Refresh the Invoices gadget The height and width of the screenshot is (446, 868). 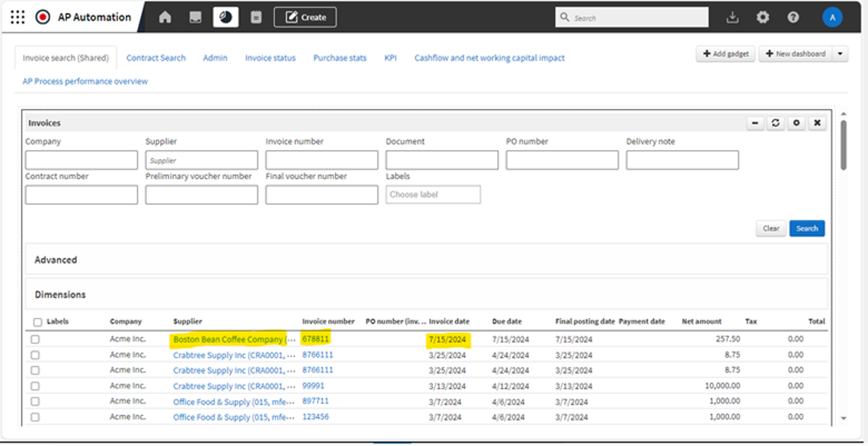pyautogui.click(x=776, y=123)
